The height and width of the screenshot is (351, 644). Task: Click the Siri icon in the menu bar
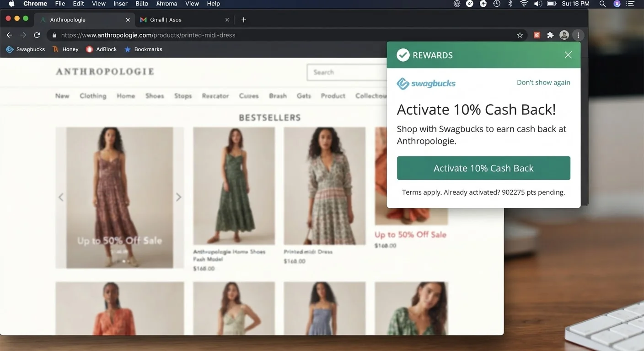pos(617,4)
